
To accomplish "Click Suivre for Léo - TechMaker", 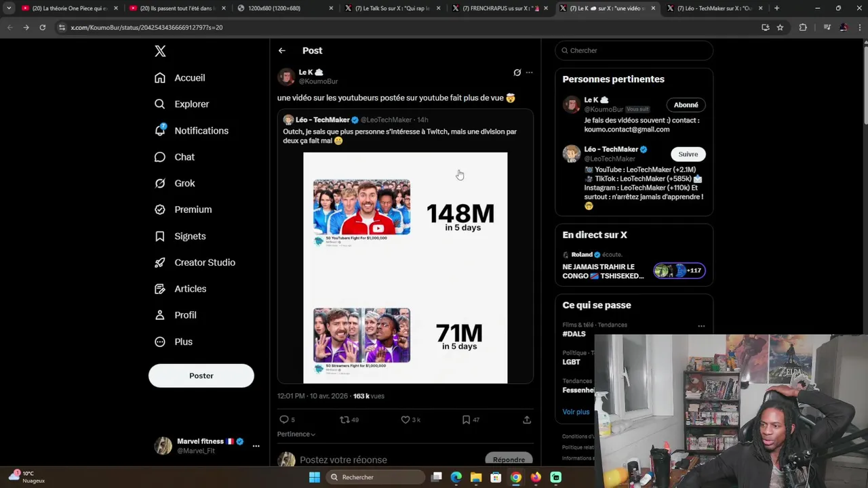I will click(x=688, y=154).
